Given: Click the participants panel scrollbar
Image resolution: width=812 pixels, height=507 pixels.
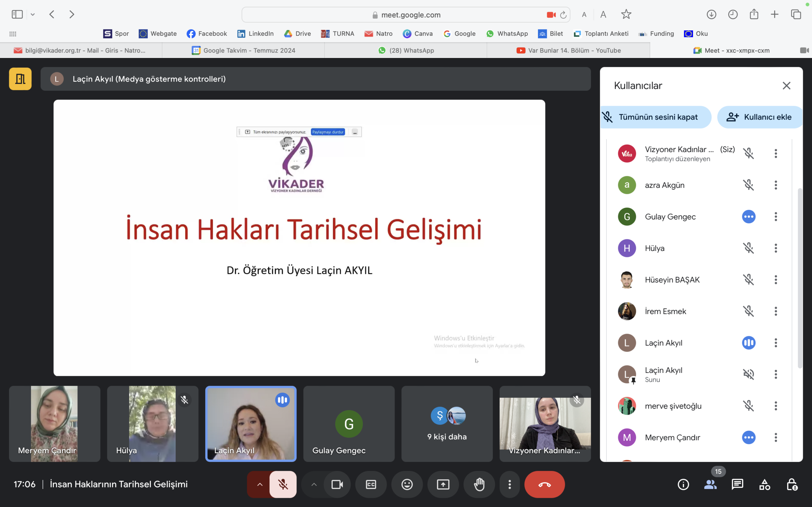Looking at the screenshot, I should click(x=800, y=278).
